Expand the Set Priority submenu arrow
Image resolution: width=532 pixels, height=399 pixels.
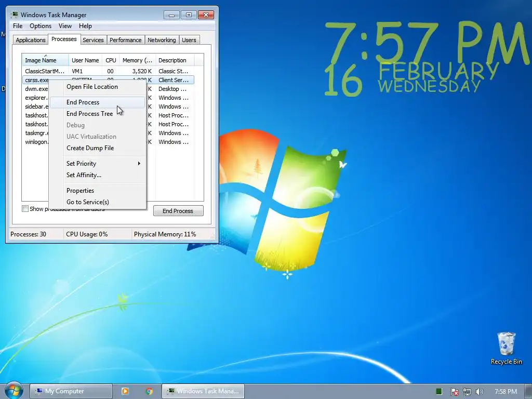139,164
